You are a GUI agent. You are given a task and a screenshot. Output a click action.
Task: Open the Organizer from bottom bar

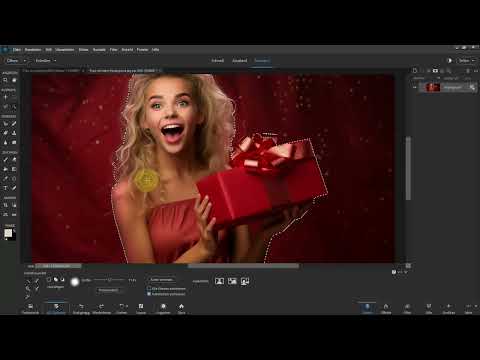click(163, 309)
